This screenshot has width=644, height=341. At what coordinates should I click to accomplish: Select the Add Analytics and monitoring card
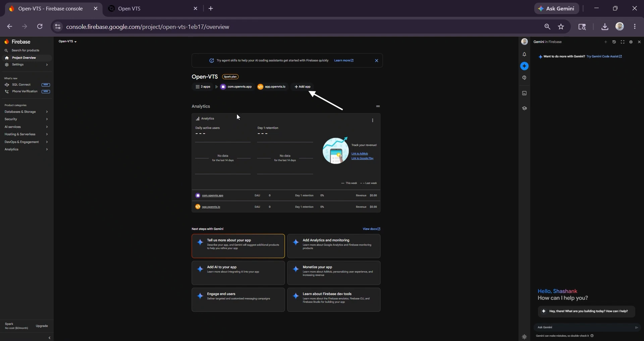click(334, 246)
